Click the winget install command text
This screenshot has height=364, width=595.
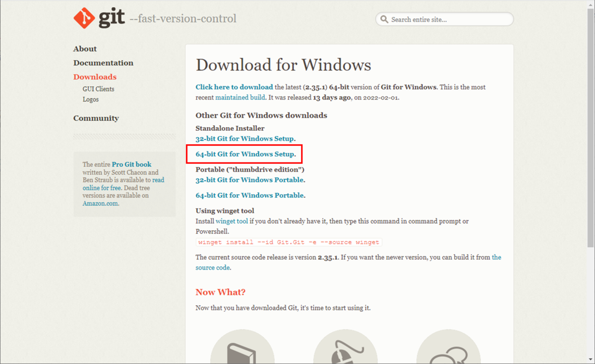289,242
